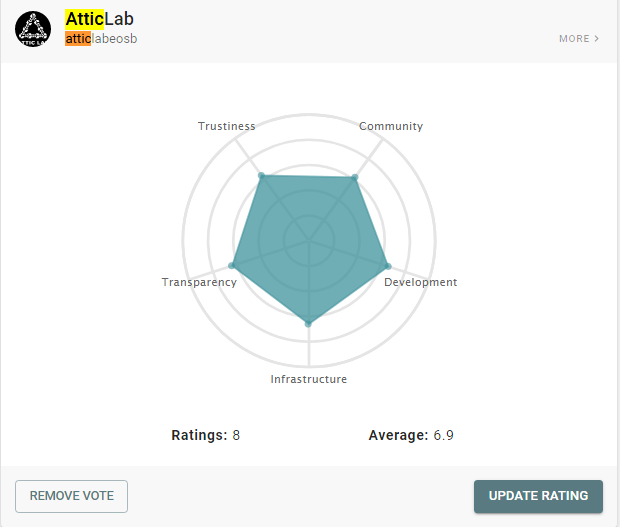The height and width of the screenshot is (527, 620).
Task: Click the AtticLab title name
Action: pyautogui.click(x=99, y=19)
